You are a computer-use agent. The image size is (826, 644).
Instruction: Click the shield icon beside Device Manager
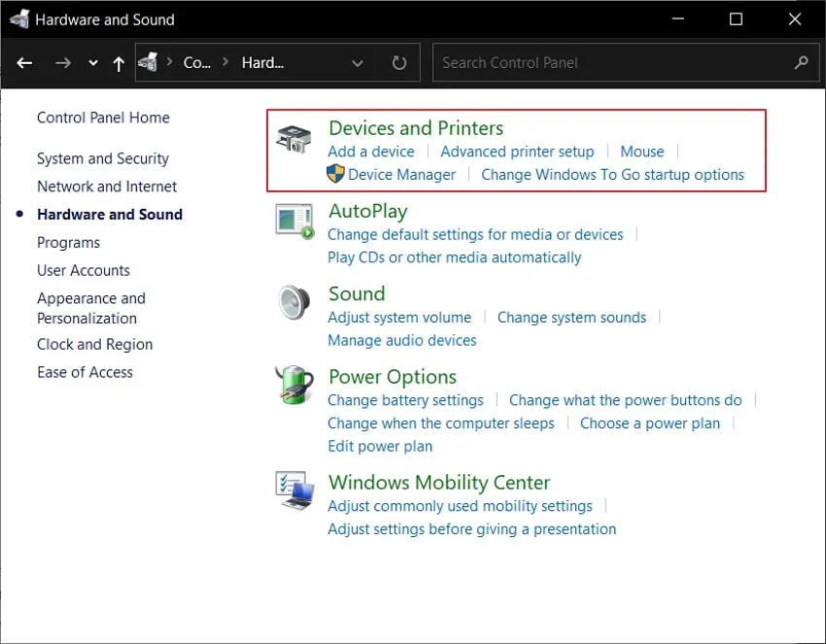tap(335, 174)
